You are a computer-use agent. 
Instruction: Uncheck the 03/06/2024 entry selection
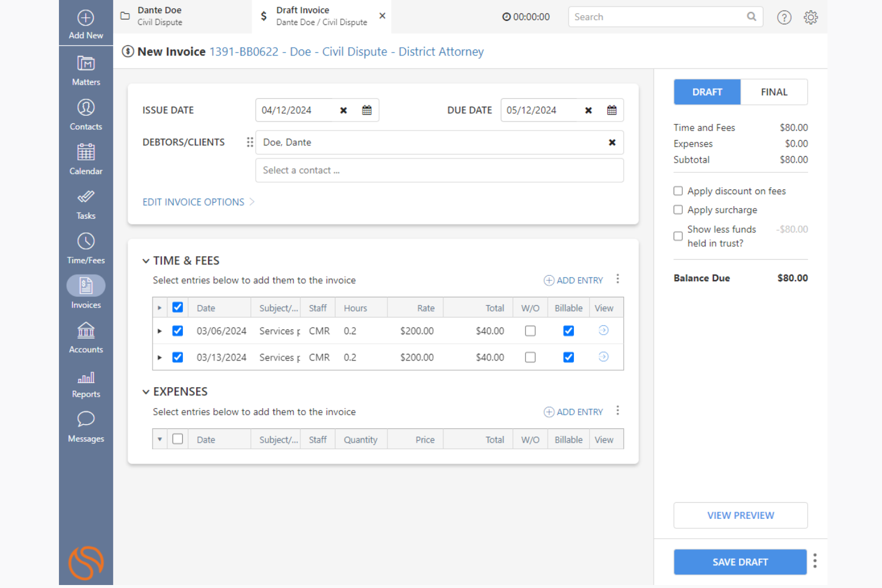pyautogui.click(x=178, y=331)
